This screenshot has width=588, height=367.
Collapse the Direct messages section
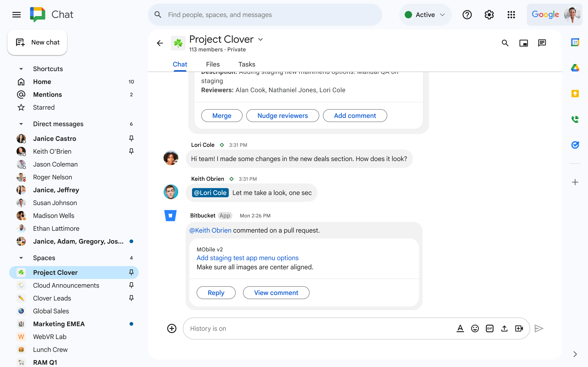[x=21, y=124]
